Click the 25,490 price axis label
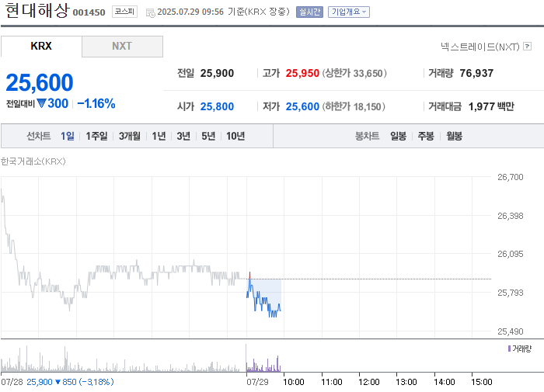 [x=511, y=331]
